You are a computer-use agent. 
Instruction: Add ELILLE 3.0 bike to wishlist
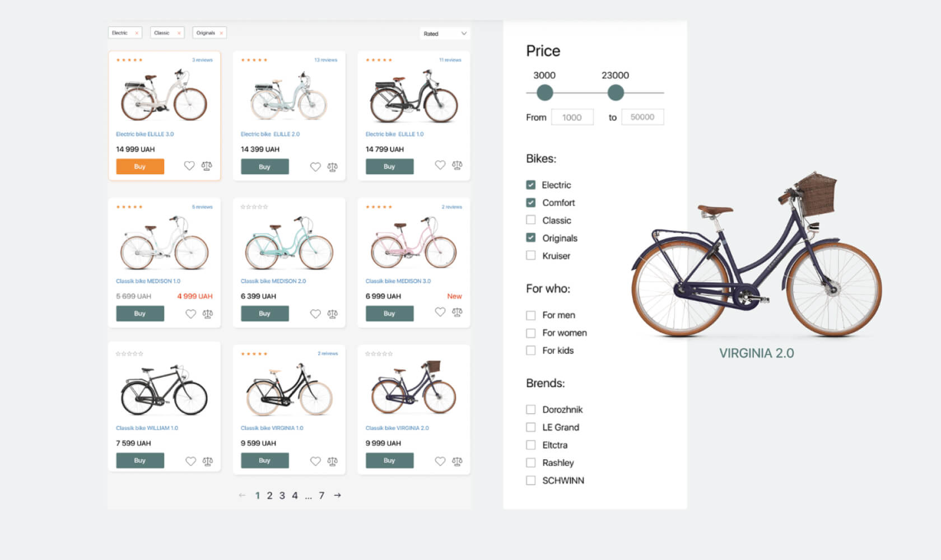(189, 166)
